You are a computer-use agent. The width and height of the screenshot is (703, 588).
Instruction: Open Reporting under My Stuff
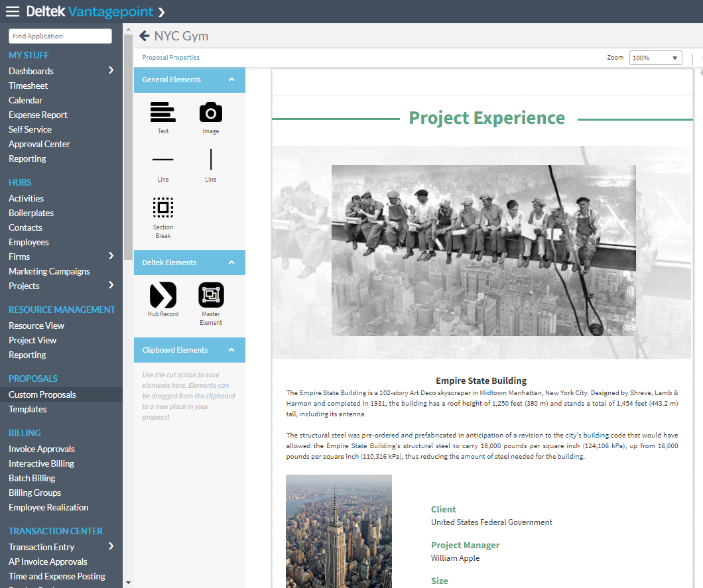coord(27,158)
